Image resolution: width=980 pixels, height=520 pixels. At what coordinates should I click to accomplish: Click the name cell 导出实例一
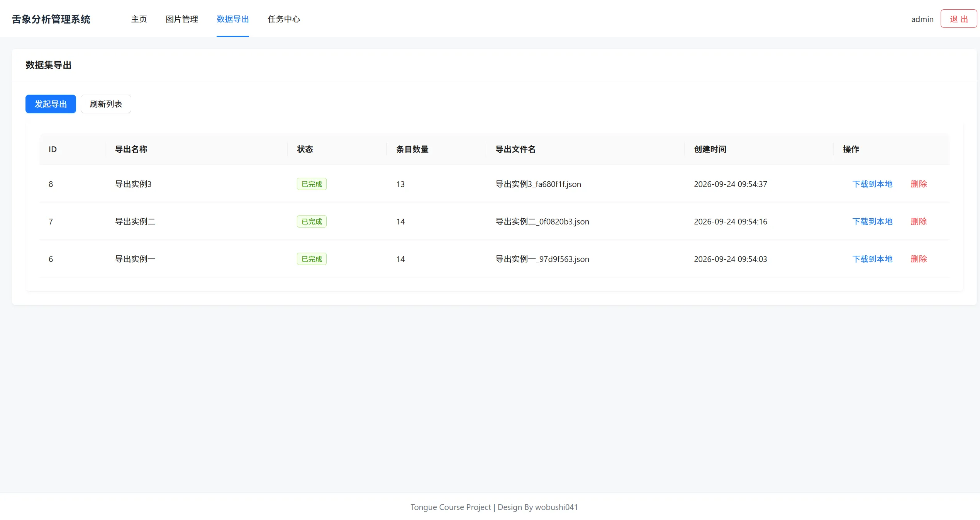tap(135, 259)
